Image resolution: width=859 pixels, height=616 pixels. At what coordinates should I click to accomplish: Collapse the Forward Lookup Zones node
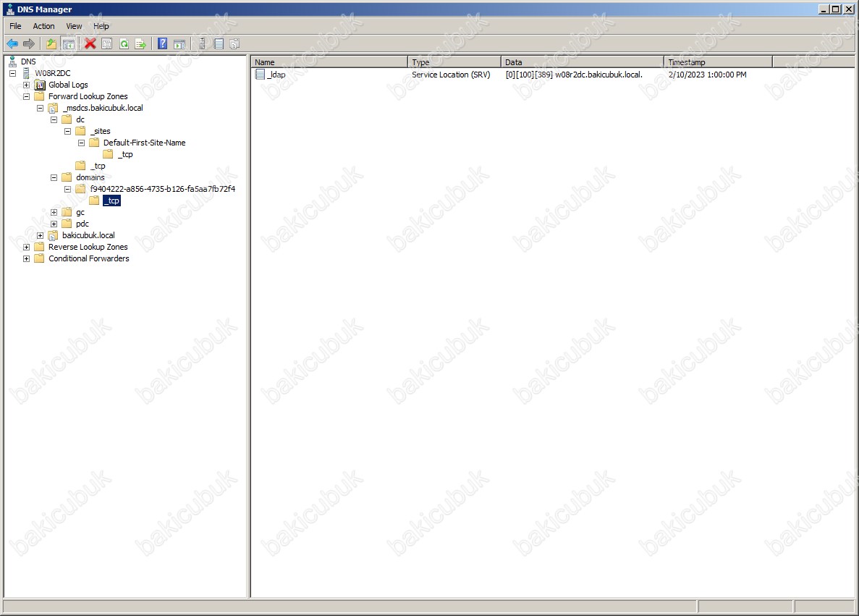point(26,96)
